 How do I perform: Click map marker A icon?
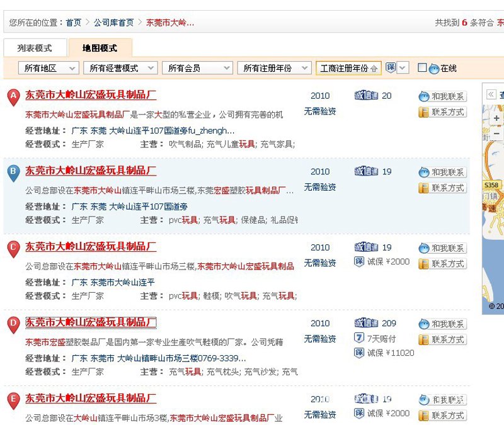click(13, 98)
